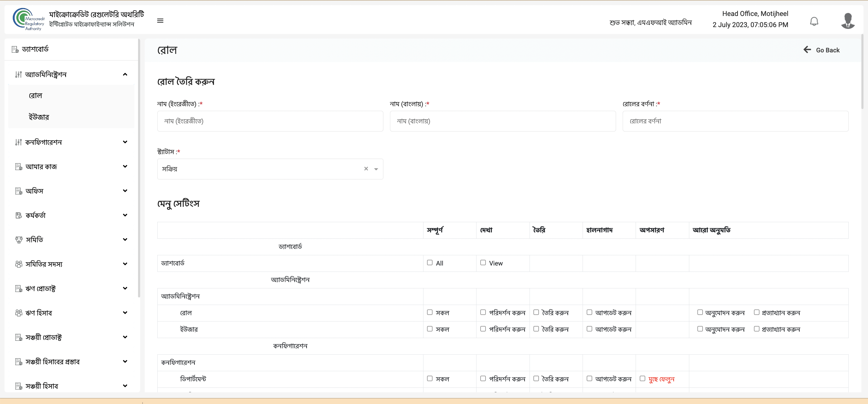
Task: Click the কনফিগারেশন sliders icon
Action: (18, 142)
